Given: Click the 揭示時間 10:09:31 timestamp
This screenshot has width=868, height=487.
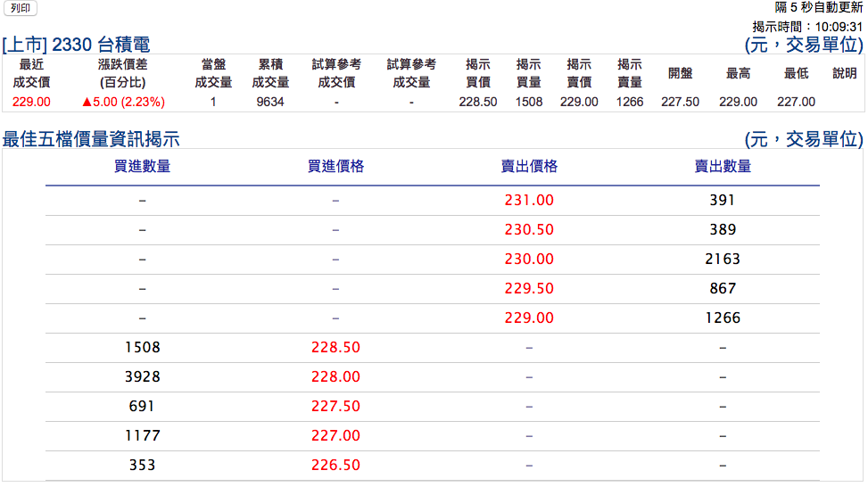Looking at the screenshot, I should click(807, 27).
